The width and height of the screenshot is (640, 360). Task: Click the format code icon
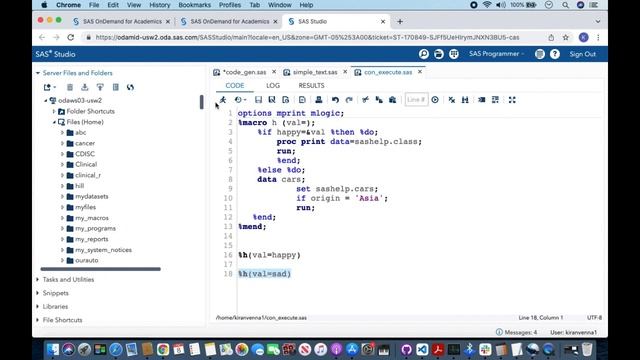[482, 100]
